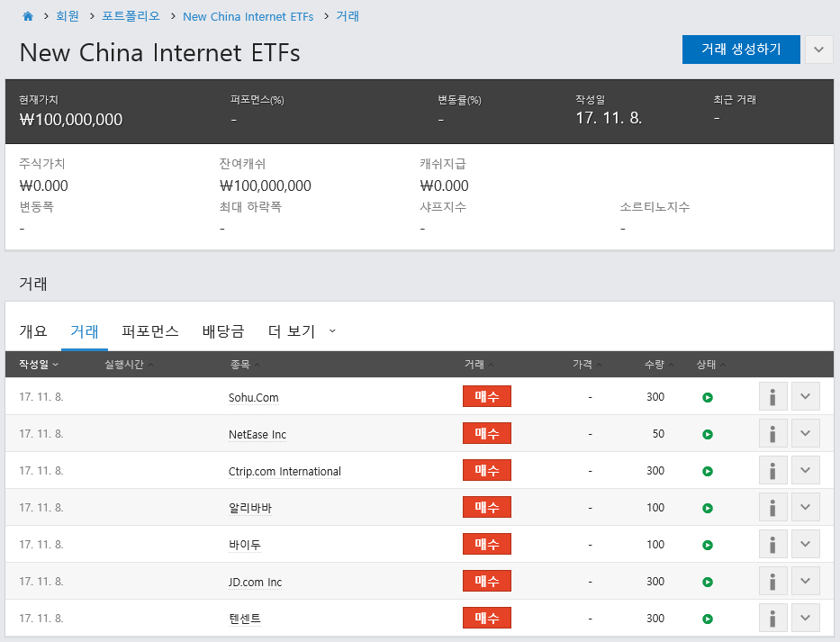Image resolution: width=840 pixels, height=642 pixels.
Task: Click the 거래 생성하기 button
Action: (x=741, y=50)
